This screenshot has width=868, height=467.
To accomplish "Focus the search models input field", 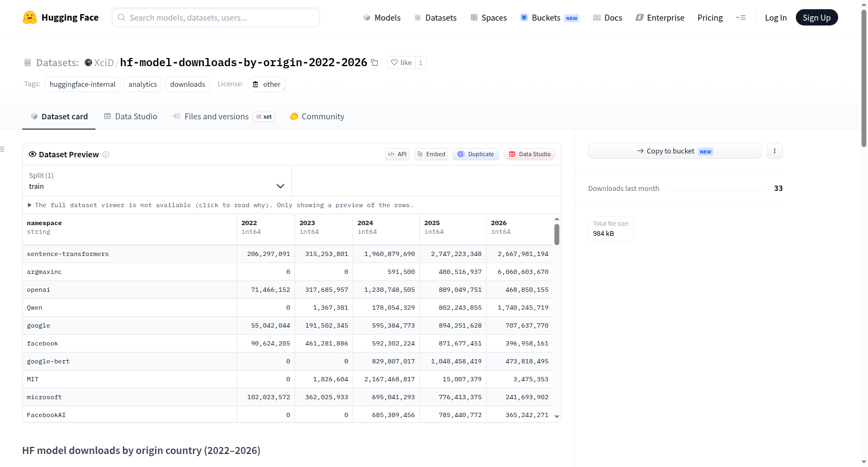I will tap(216, 17).
